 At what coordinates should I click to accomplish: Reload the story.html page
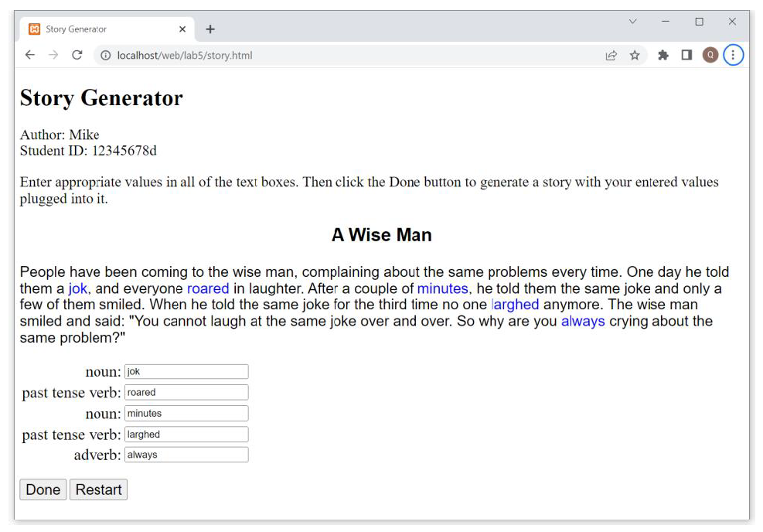pyautogui.click(x=77, y=55)
